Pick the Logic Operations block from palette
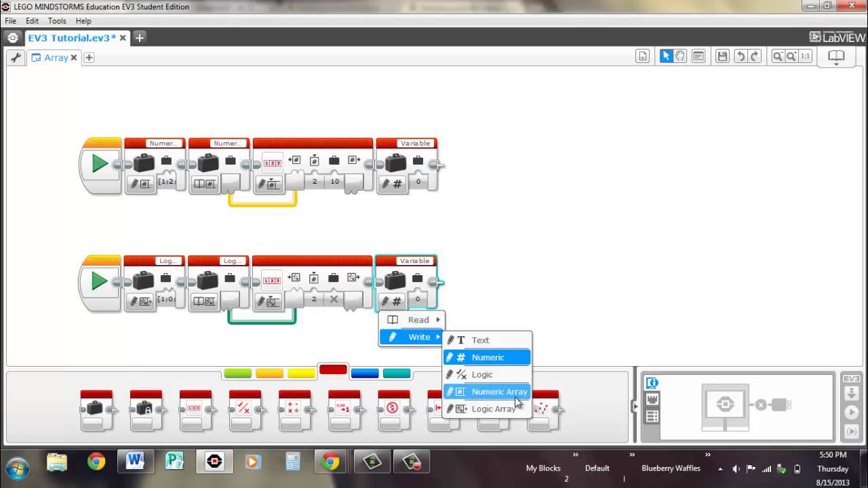 click(245, 410)
